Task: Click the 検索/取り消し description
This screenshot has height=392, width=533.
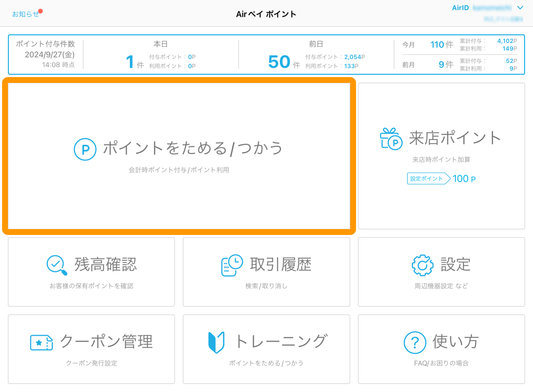Action: tap(266, 286)
